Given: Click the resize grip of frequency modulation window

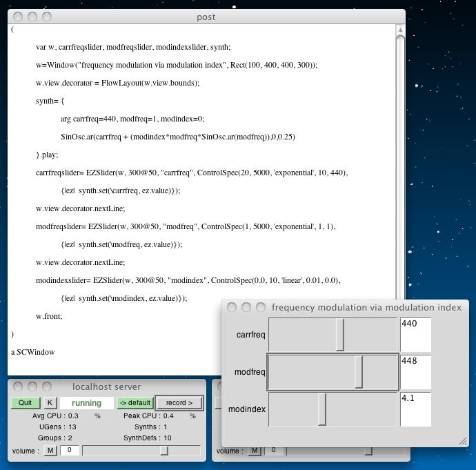Looking at the screenshot, I should tap(463, 441).
